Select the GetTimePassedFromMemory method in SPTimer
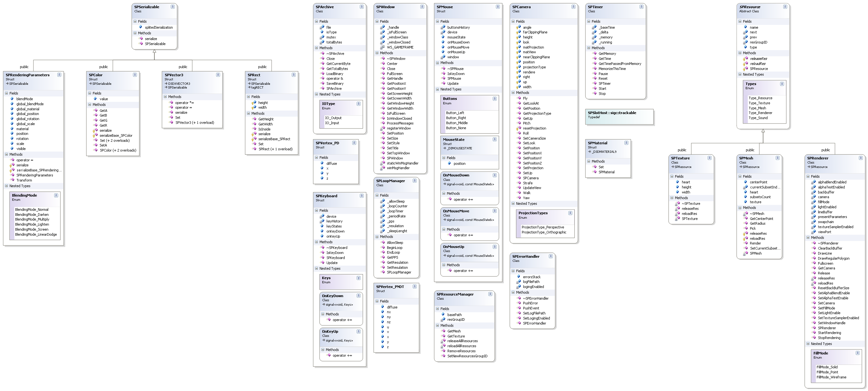Screen dimensions: 868x391 (x=620, y=64)
